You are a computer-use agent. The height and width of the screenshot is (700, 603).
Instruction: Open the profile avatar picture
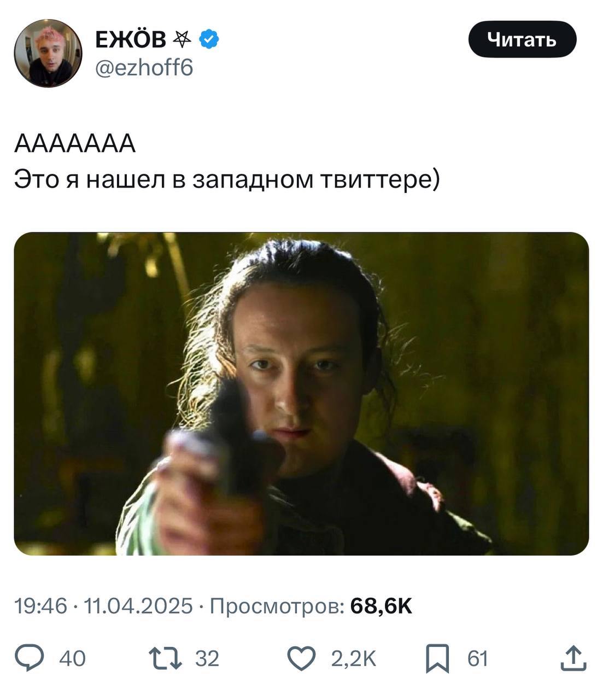pos(48,53)
